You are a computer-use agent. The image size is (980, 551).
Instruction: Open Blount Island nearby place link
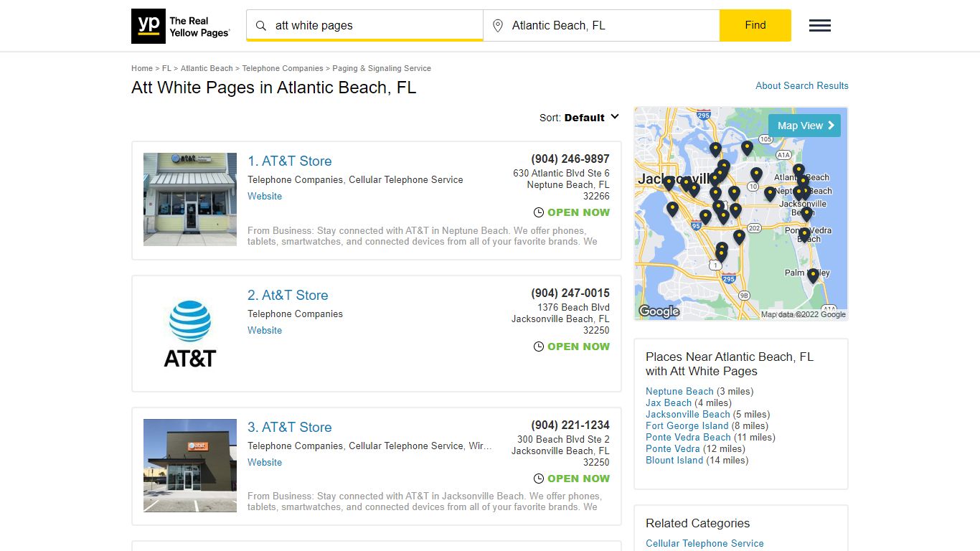pos(674,460)
